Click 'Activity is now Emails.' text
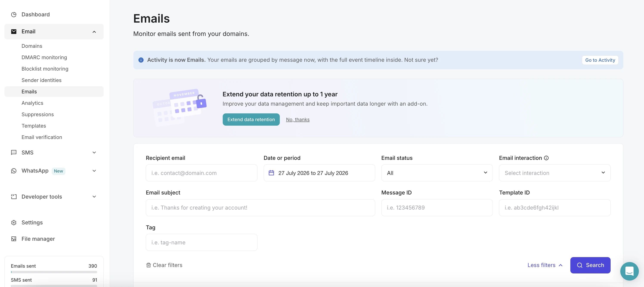The height and width of the screenshot is (287, 644). [x=176, y=60]
